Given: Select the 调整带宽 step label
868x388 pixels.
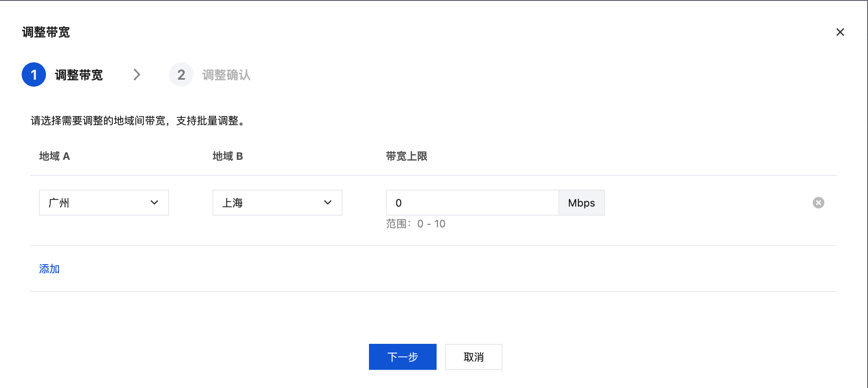Looking at the screenshot, I should pyautogui.click(x=79, y=75).
